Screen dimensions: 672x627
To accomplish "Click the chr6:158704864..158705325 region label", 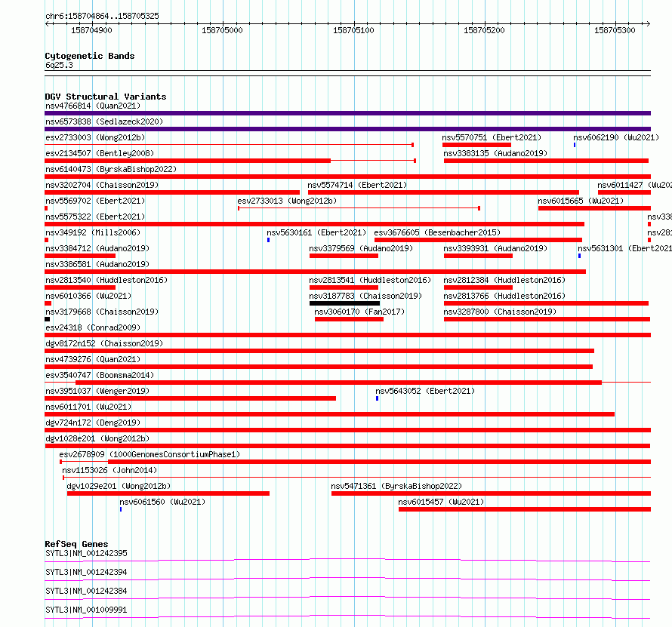I will tap(102, 17).
